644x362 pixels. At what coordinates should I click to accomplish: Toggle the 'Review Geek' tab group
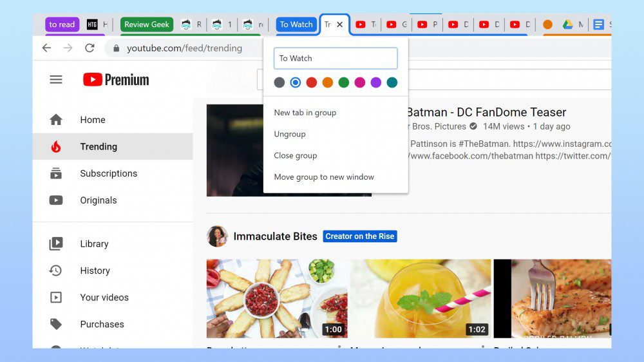pyautogui.click(x=146, y=24)
